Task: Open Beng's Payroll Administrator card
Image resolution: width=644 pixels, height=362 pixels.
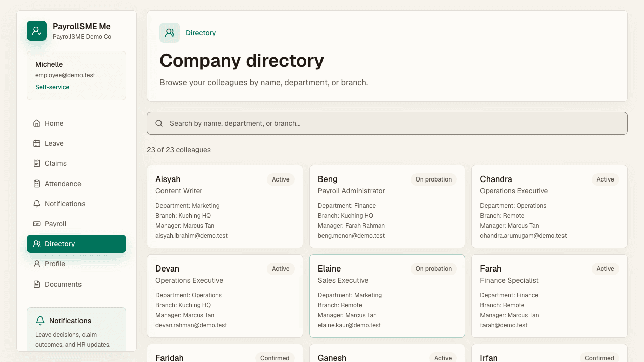Action: point(387,207)
